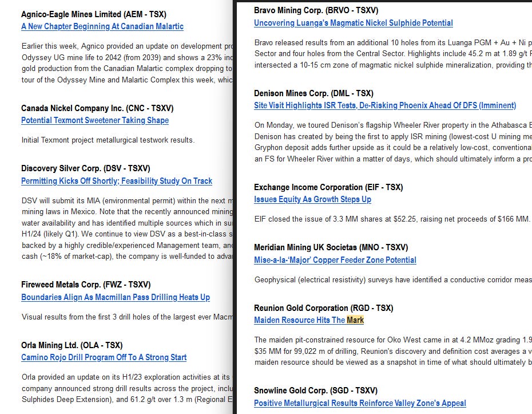Select heading 'Bravo Mining Corp. (BRVO - TSXV)'
Viewport: 532px width, 414px height.
coord(316,10)
